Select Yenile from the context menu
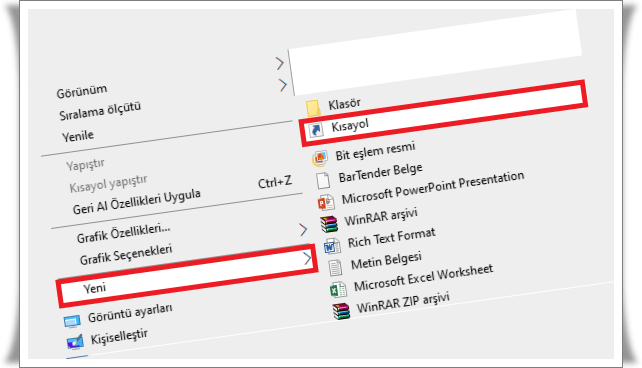Image resolution: width=642 pixels, height=368 pixels. pos(78,135)
